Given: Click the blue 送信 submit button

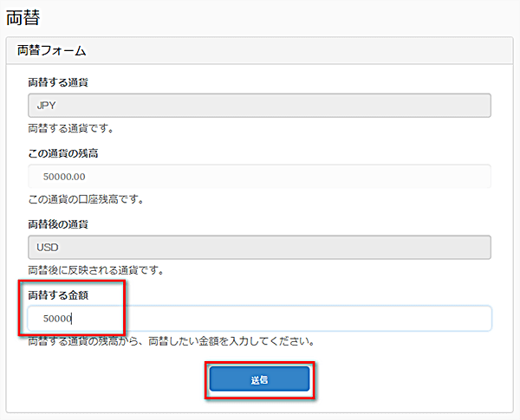Looking at the screenshot, I should click(x=259, y=379).
